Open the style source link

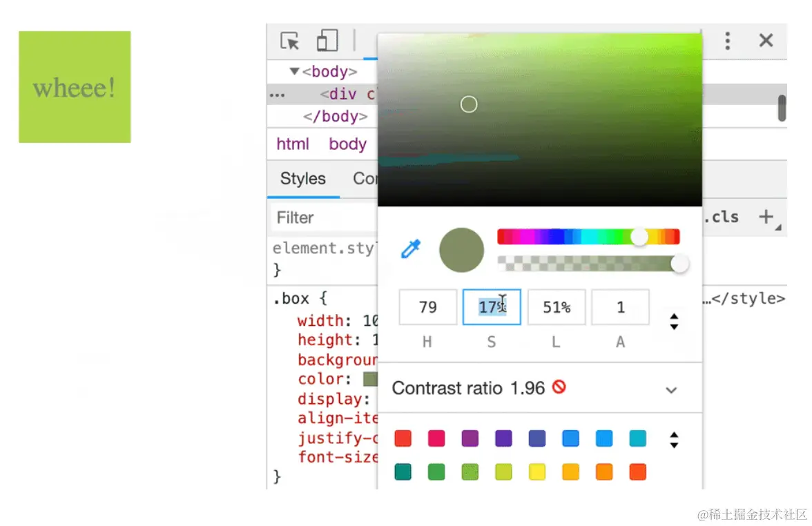click(744, 299)
